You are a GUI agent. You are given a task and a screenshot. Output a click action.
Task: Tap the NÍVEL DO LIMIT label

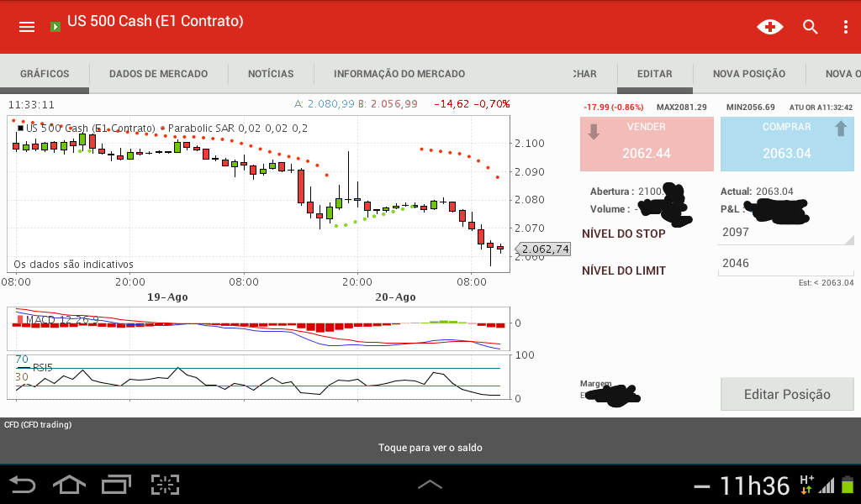[x=624, y=270]
